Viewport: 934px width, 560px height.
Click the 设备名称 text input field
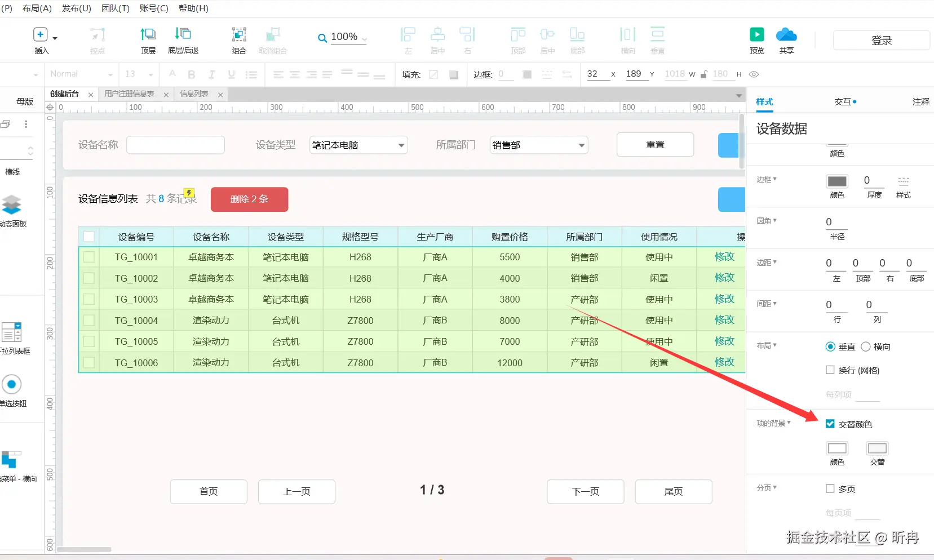[176, 145]
